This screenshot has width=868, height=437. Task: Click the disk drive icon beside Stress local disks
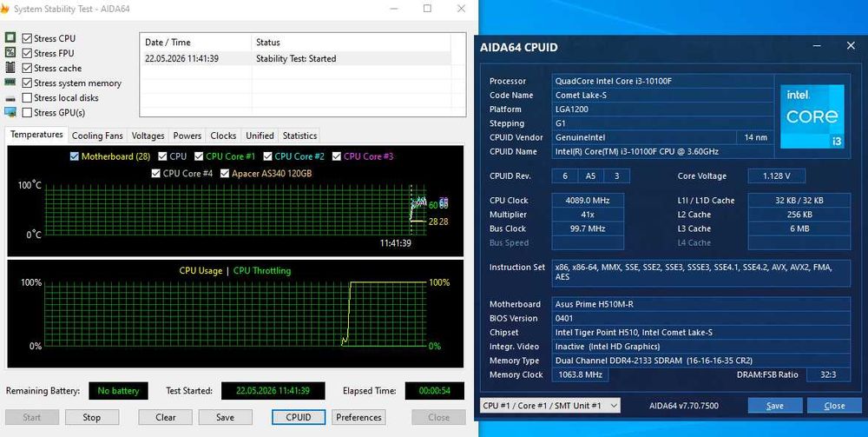click(10, 98)
